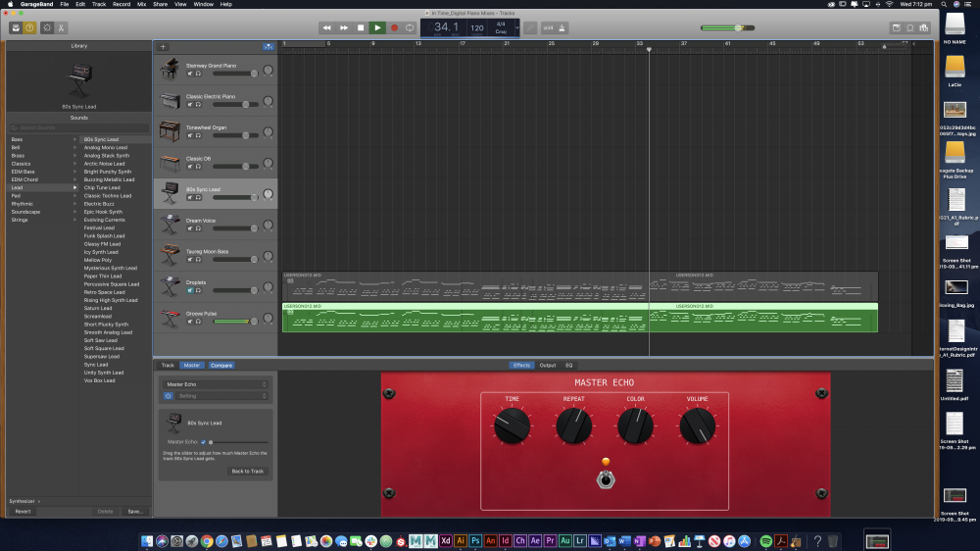Screen dimensions: 980x551
Task: Open the Media Browser button
Action: 924,27
